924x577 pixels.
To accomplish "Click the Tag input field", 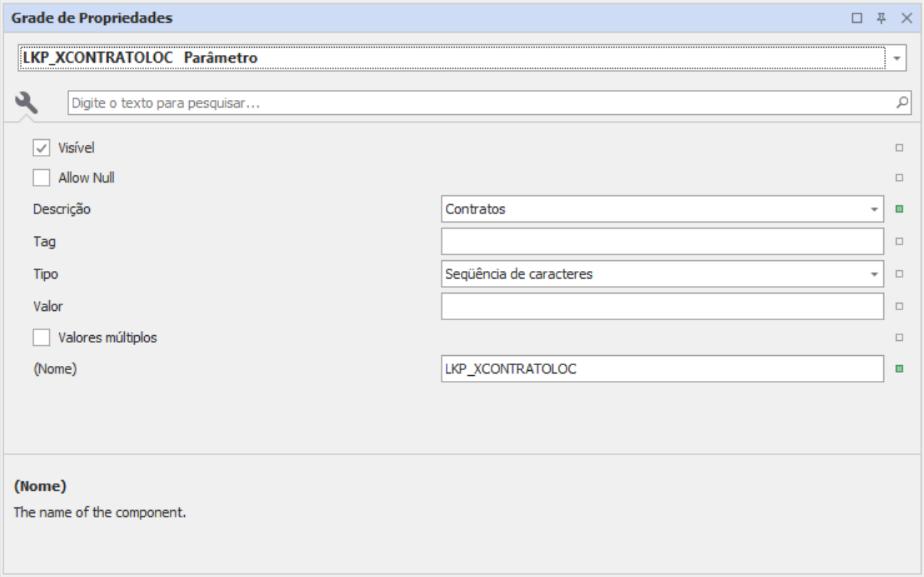I will click(x=661, y=242).
